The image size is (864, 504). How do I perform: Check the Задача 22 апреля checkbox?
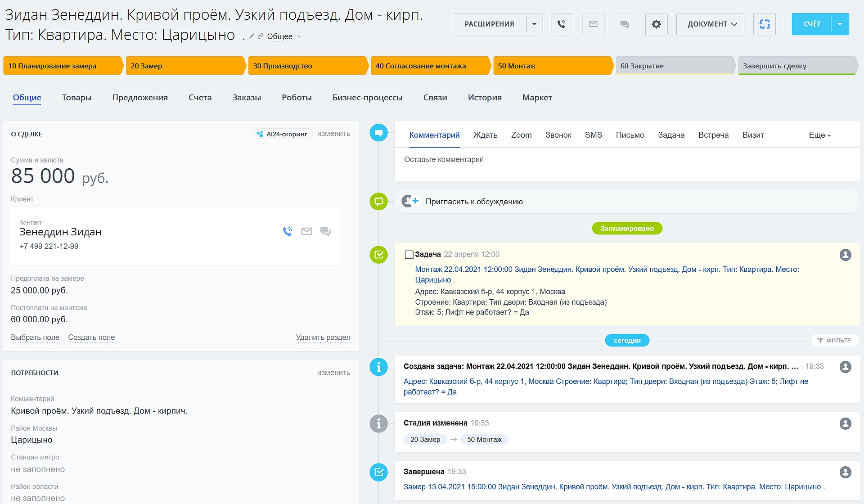pos(409,255)
